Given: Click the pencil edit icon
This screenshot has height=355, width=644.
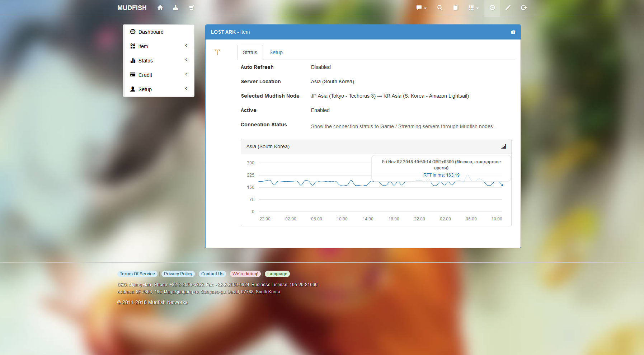Looking at the screenshot, I should 508,8.
